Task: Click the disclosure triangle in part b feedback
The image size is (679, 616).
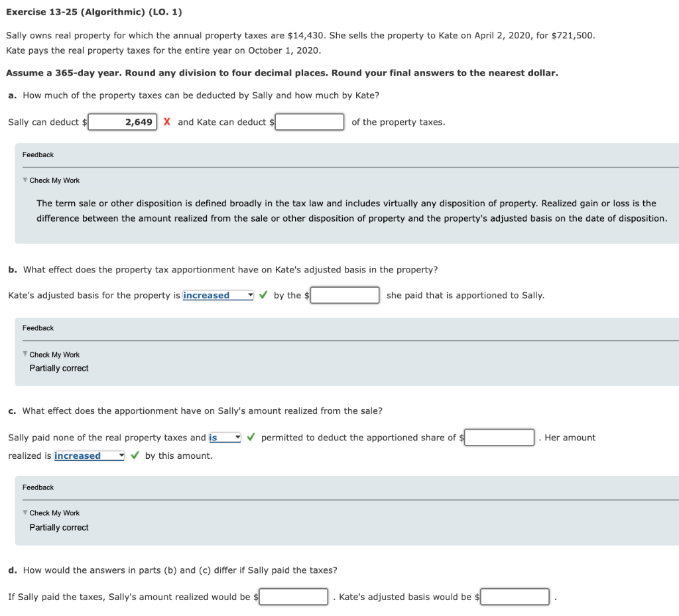Action: 25,354
